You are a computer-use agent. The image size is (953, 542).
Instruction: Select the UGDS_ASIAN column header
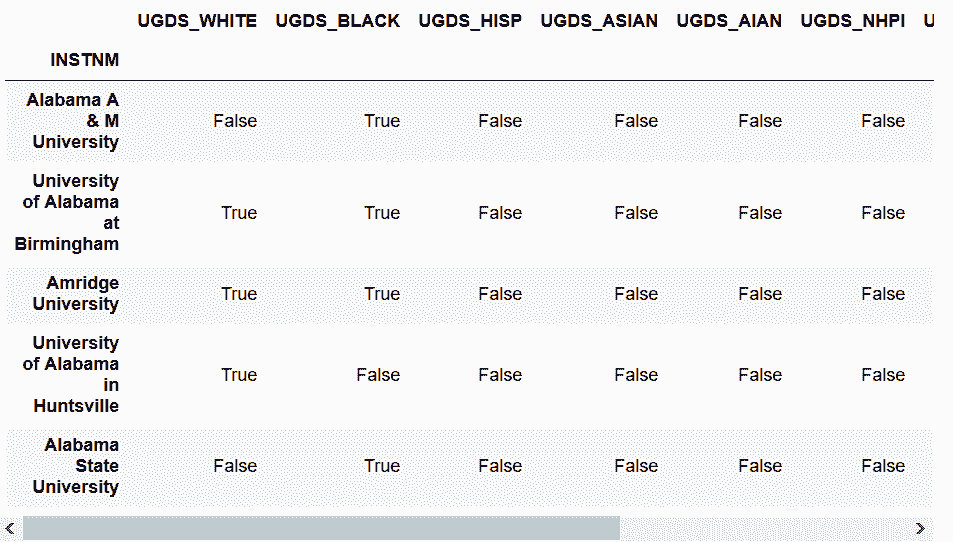click(x=599, y=21)
